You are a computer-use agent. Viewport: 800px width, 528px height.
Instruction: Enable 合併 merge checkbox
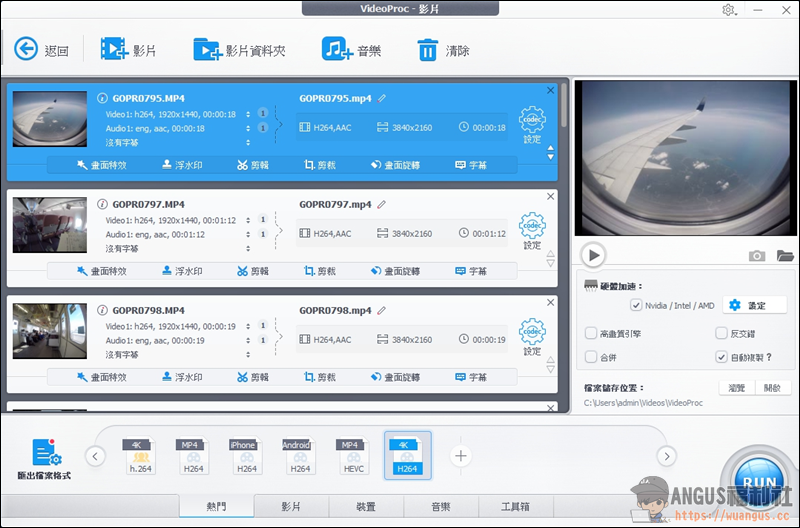click(x=591, y=357)
